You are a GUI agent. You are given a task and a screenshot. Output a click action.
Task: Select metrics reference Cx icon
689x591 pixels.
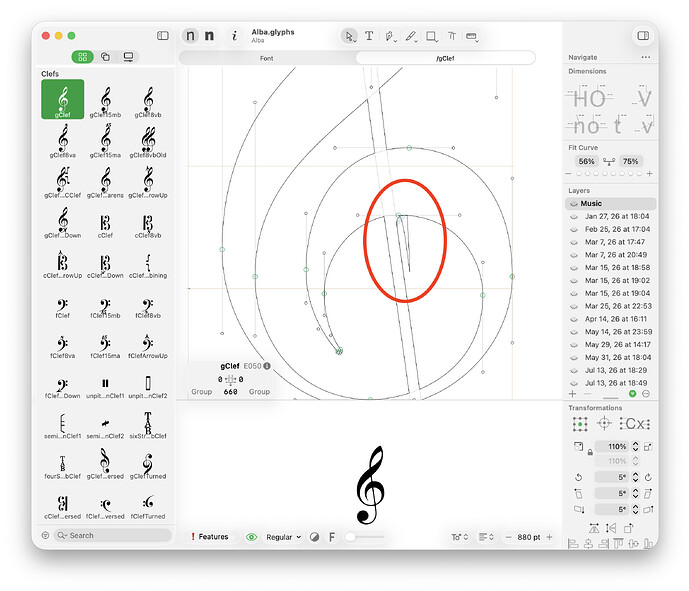(635, 424)
